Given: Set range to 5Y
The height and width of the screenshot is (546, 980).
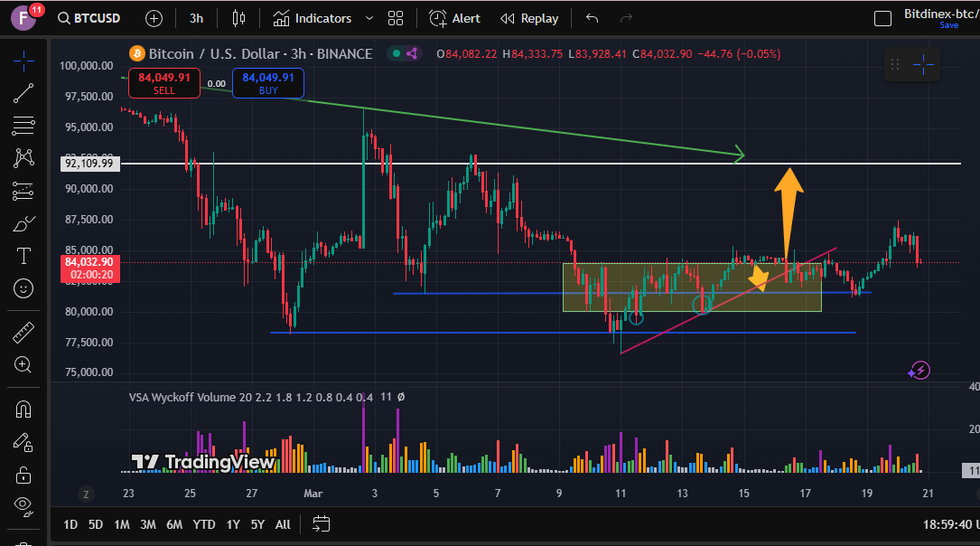Looking at the screenshot, I should 257,524.
